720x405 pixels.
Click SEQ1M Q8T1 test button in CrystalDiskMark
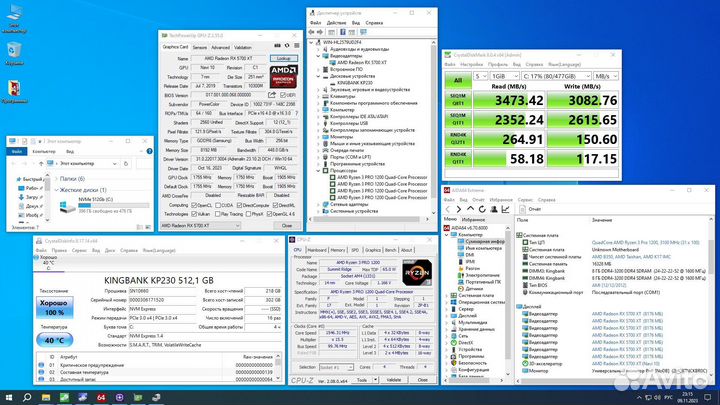pyautogui.click(x=458, y=100)
